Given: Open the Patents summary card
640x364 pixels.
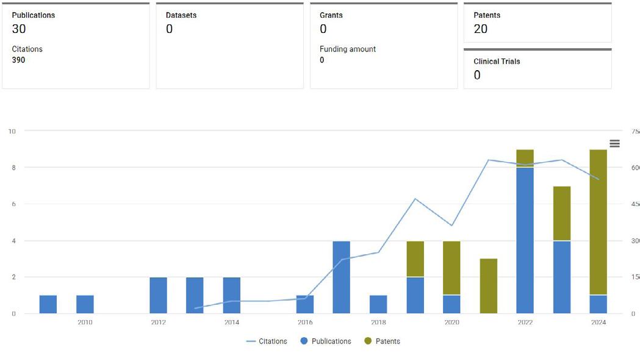Looking at the screenshot, I should (538, 23).
